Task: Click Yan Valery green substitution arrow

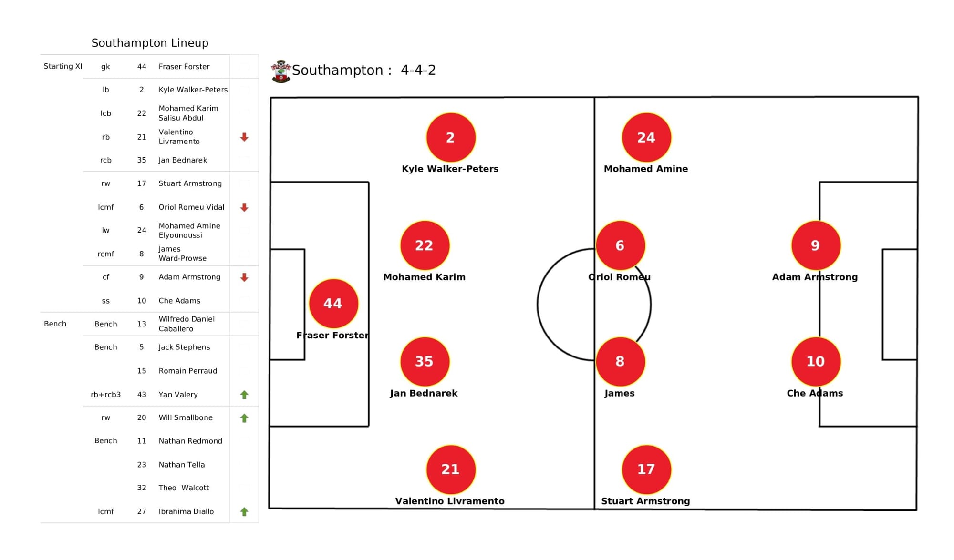Action: [x=244, y=394]
